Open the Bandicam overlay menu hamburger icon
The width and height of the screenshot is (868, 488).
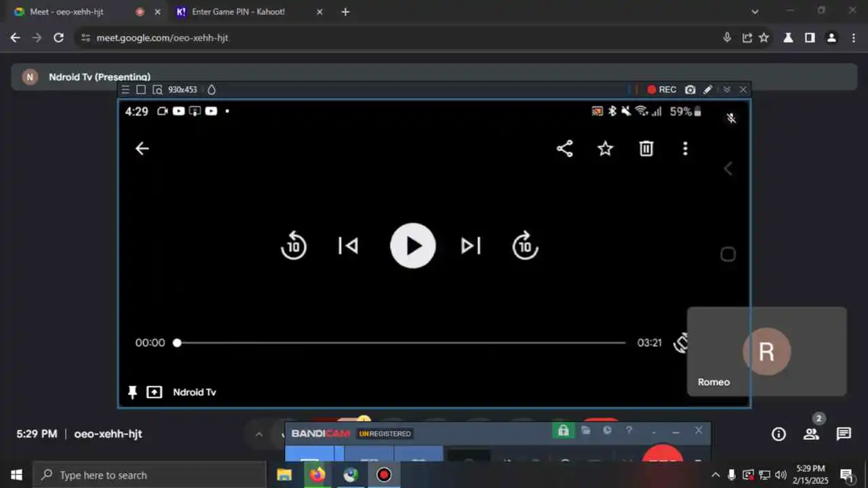pos(125,89)
